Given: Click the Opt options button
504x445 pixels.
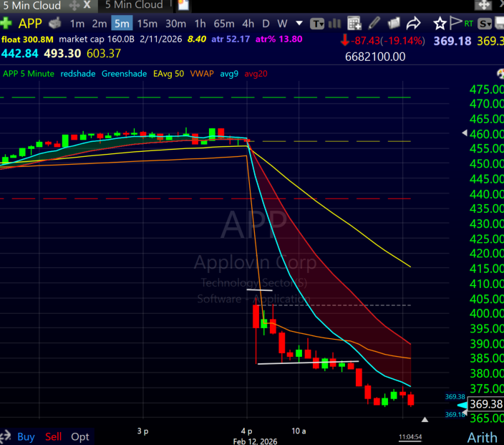Looking at the screenshot, I should (80, 436).
